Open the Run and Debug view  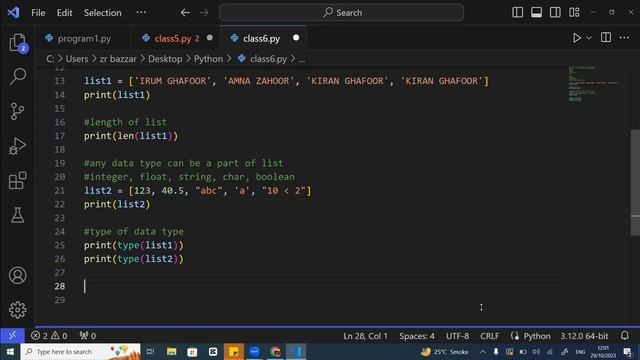(18, 146)
